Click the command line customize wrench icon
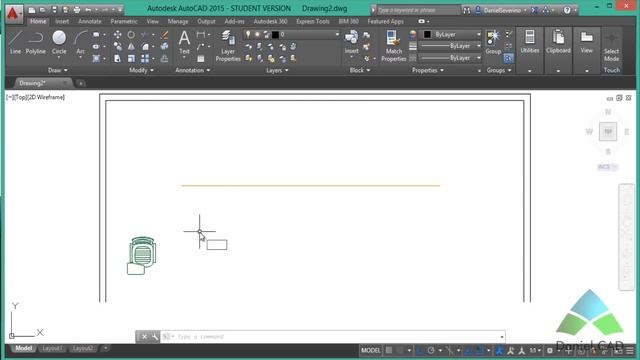Screen dimensions: 640x360 (155, 337)
